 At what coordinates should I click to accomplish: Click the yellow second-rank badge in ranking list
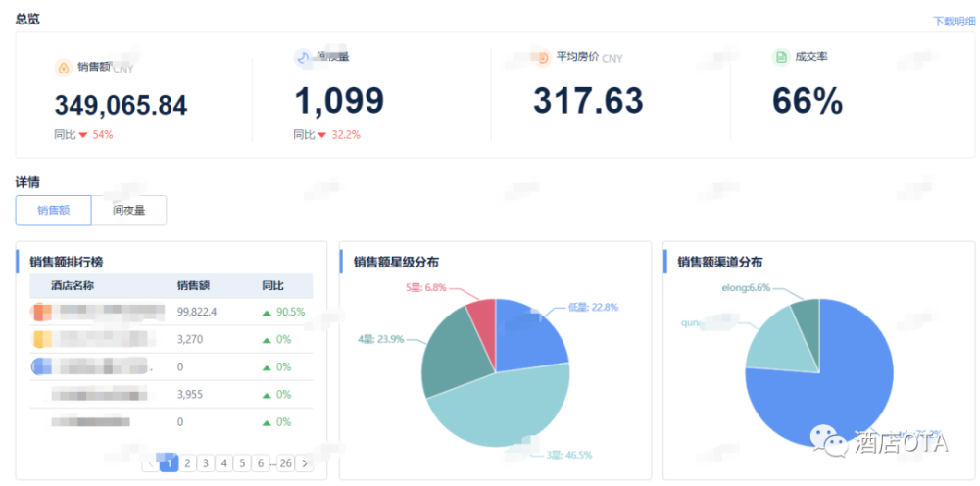pos(41,339)
